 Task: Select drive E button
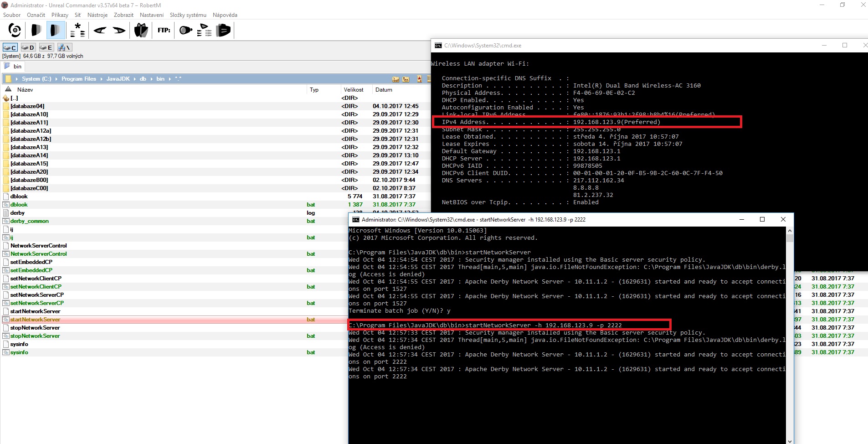pyautogui.click(x=46, y=47)
